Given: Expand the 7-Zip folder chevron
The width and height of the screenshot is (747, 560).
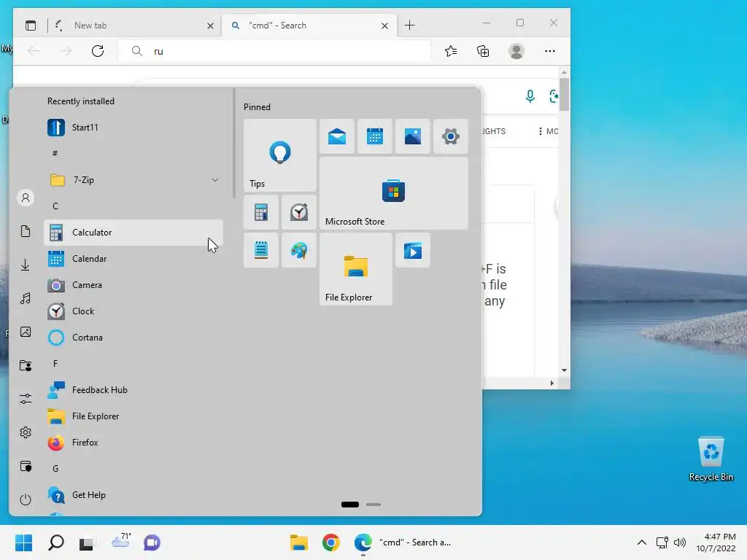Looking at the screenshot, I should pos(215,180).
